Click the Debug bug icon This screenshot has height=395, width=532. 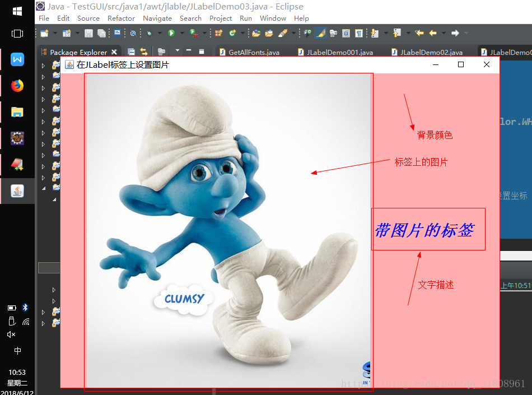pos(149,33)
